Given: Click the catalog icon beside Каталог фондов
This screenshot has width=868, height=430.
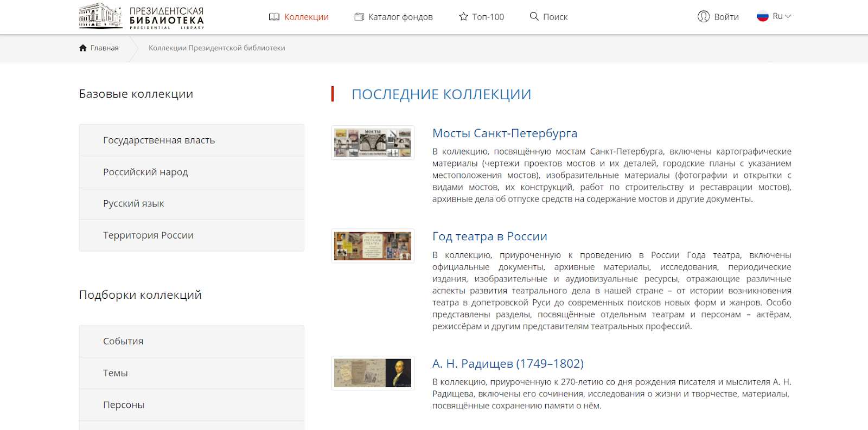Looking at the screenshot, I should [x=359, y=17].
